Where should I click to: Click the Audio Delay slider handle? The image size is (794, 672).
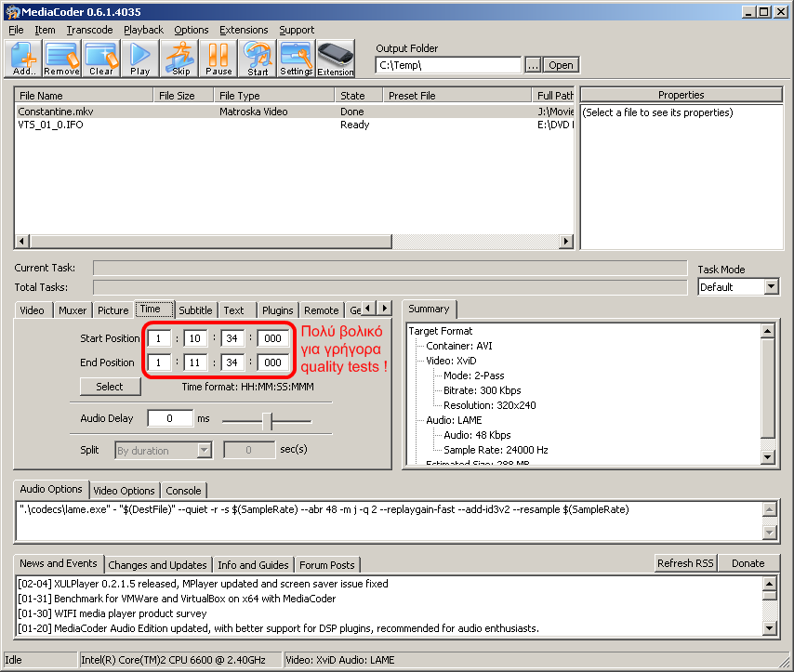coord(267,421)
